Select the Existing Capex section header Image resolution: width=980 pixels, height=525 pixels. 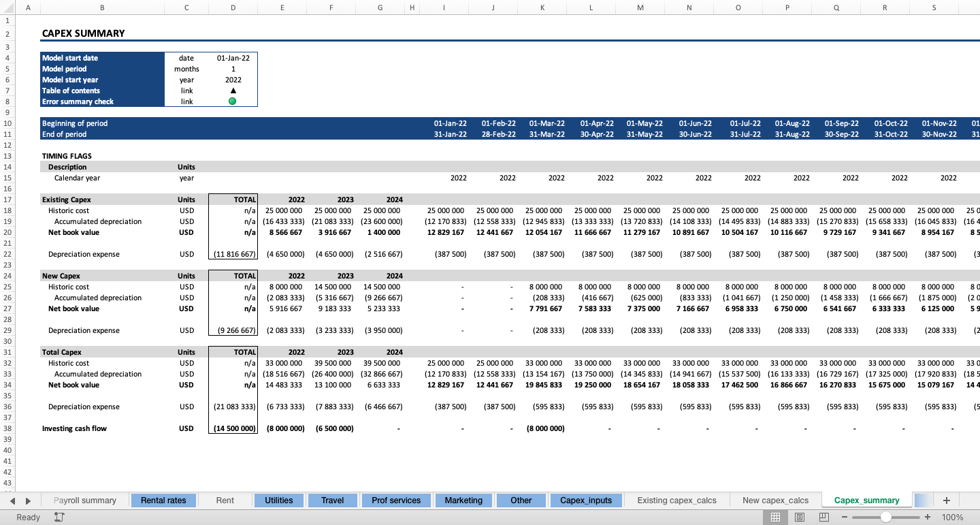tap(66, 200)
